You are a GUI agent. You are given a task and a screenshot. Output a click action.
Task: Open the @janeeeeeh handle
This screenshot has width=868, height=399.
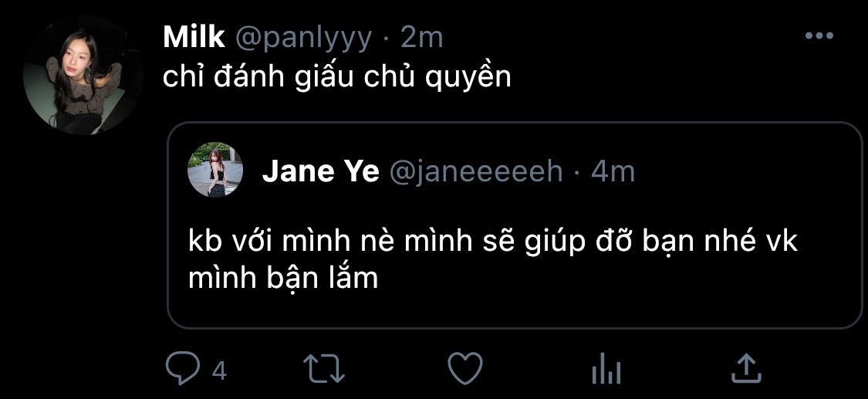pos(477,173)
